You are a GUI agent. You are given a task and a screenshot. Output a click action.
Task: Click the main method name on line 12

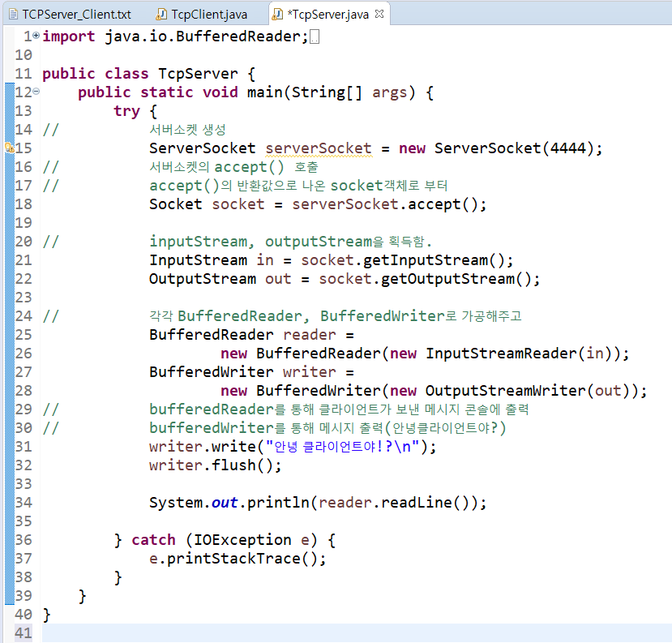265,92
